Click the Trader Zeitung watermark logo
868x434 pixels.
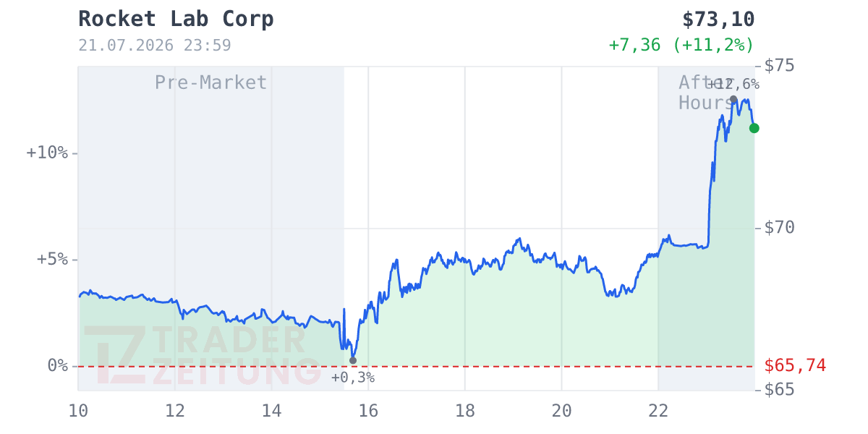pos(203,355)
